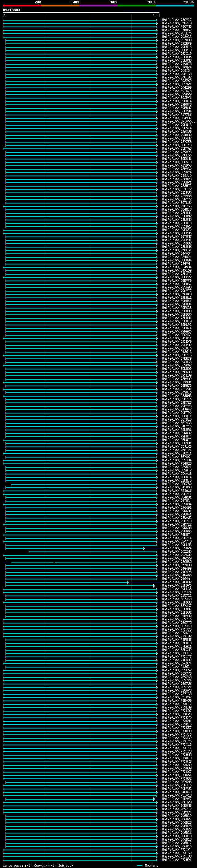The width and height of the screenshot is (197, 868).
Task: Select hit label UniRef100_B9TK78
Action: [177, 91]
